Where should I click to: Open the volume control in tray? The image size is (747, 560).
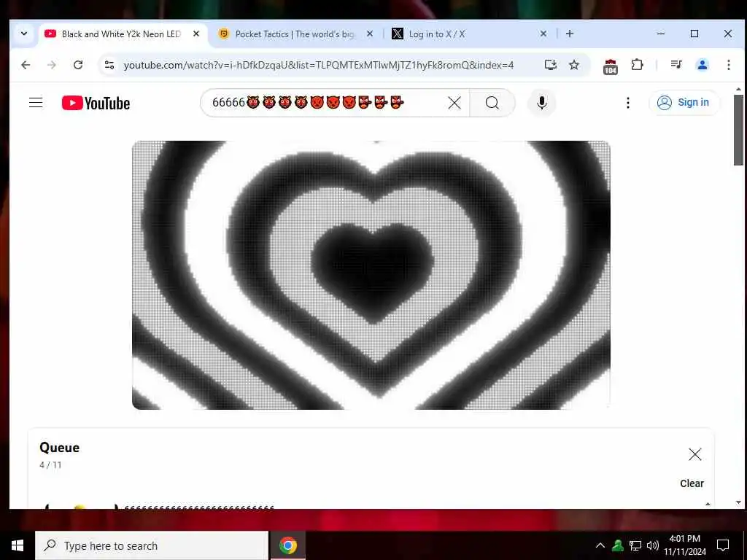[653, 545]
